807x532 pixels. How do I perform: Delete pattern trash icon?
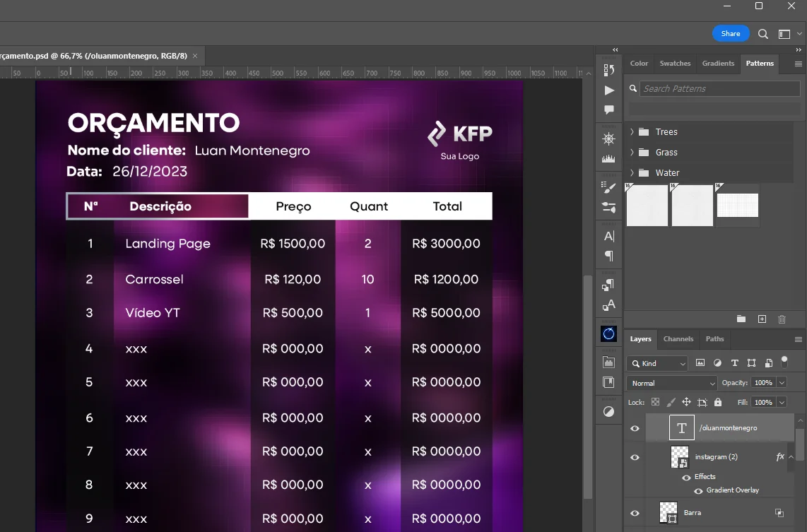[x=782, y=319]
